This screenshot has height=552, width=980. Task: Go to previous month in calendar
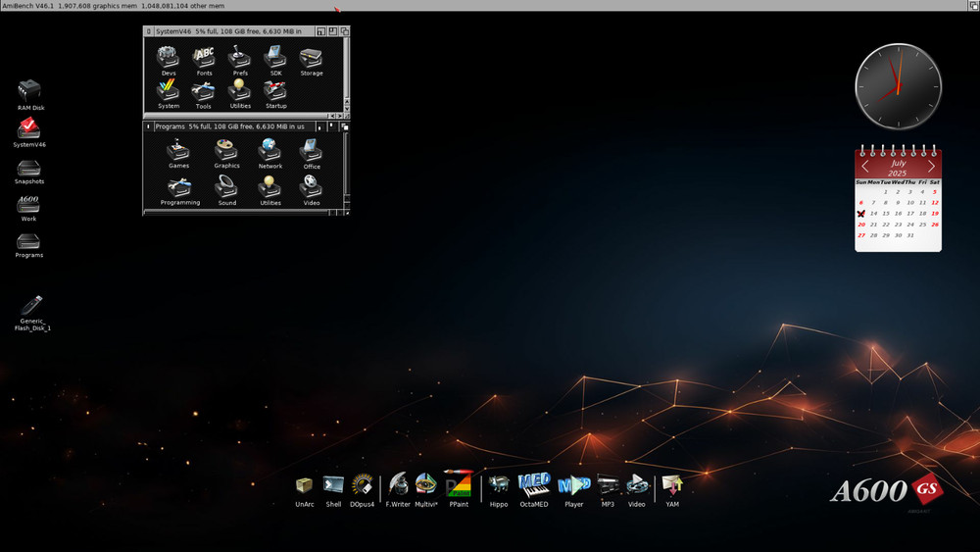[865, 167]
